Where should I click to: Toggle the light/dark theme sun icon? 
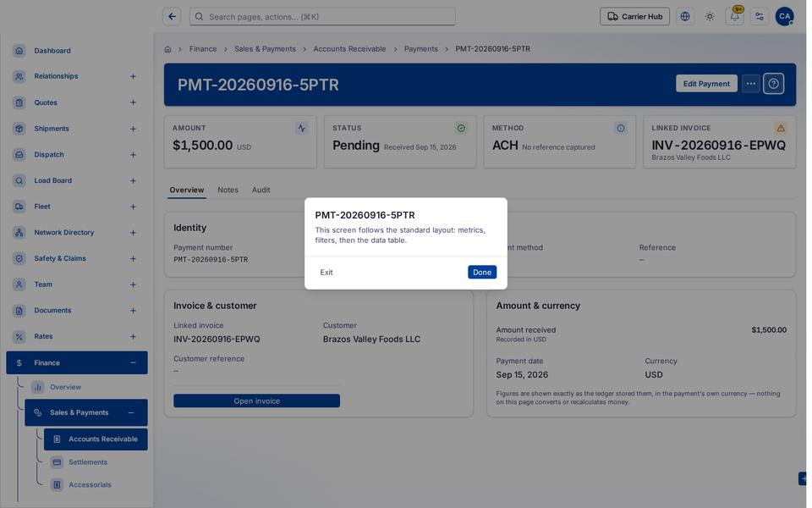710,17
